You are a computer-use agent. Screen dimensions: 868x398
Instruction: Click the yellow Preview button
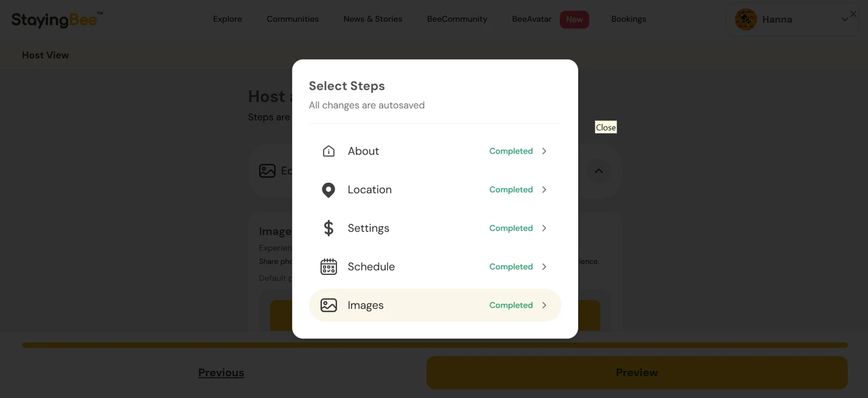pos(637,373)
